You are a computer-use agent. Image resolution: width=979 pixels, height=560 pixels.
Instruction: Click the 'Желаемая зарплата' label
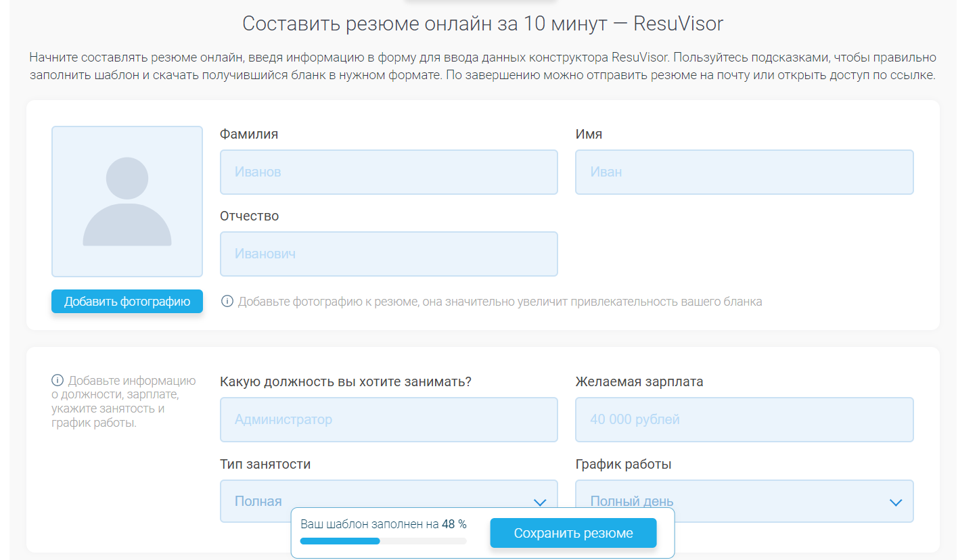coord(639,381)
